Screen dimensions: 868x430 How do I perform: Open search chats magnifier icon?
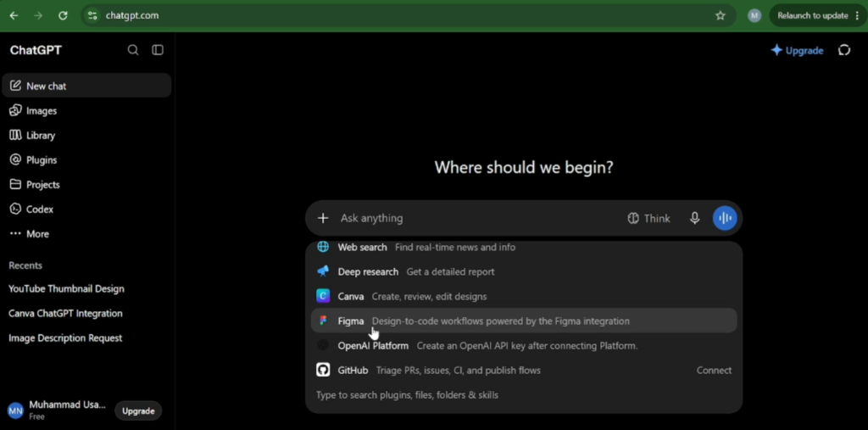point(133,50)
